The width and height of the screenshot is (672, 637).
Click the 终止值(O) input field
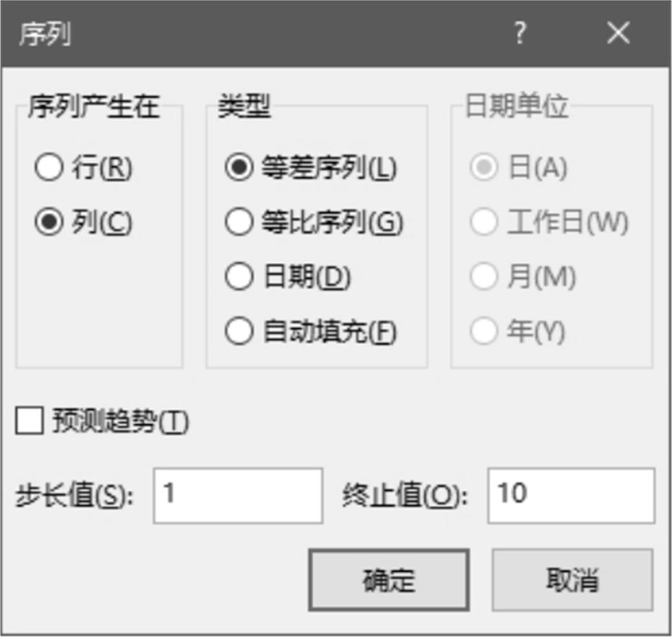[571, 496]
